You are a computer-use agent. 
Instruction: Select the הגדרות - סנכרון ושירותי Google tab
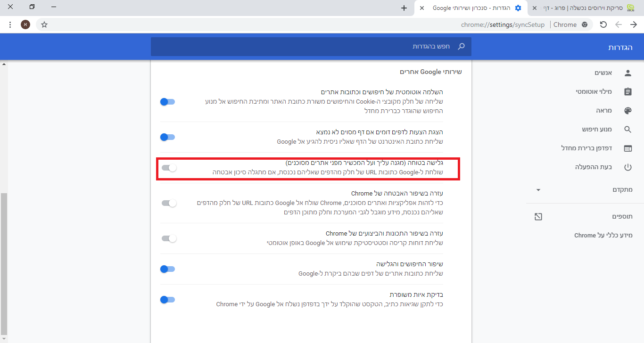471,8
